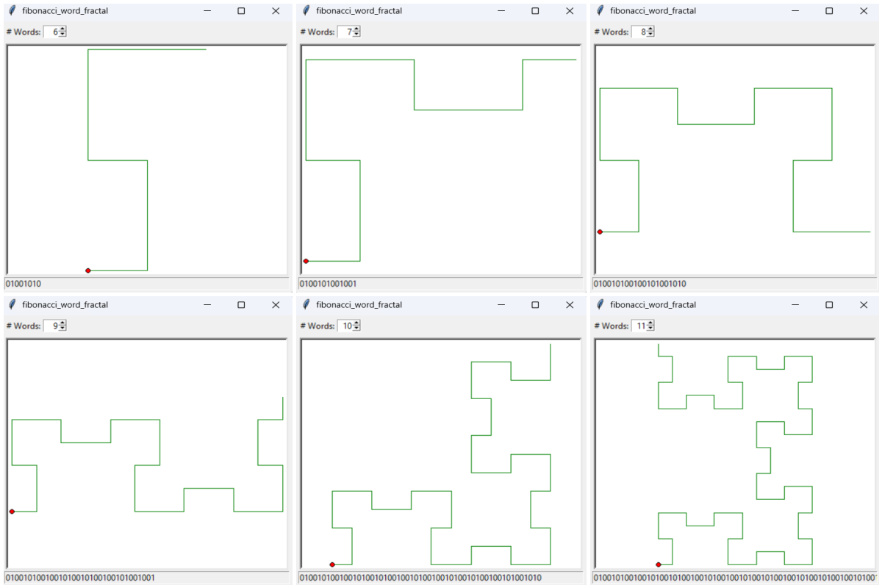Click title 'fibonacci_word_fractal' of the 11-words window
Screen dimensions: 882x588
click(653, 305)
